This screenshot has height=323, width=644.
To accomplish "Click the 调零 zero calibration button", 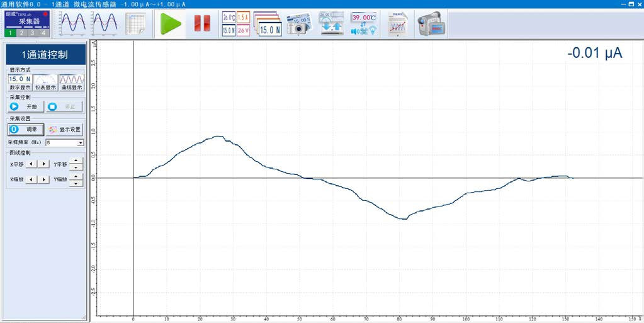I will tap(26, 130).
